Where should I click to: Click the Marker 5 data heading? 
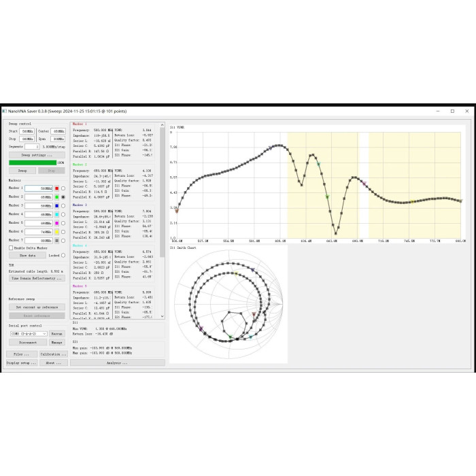pos(80,286)
